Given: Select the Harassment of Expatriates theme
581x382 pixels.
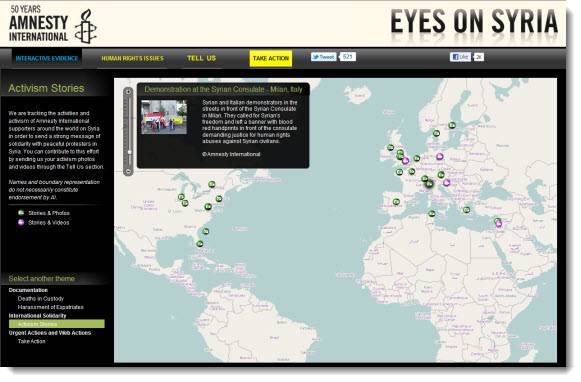Looking at the screenshot, I should pyautogui.click(x=51, y=307).
